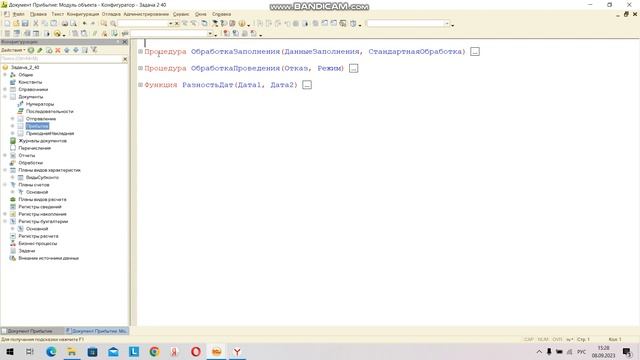Click the yellow round icon on second toolbar
The image size is (640, 360).
coord(57,33)
